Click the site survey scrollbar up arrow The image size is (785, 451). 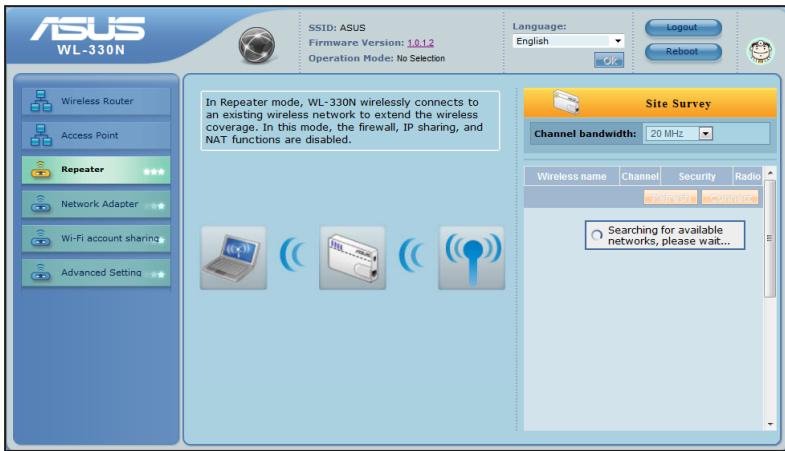770,173
